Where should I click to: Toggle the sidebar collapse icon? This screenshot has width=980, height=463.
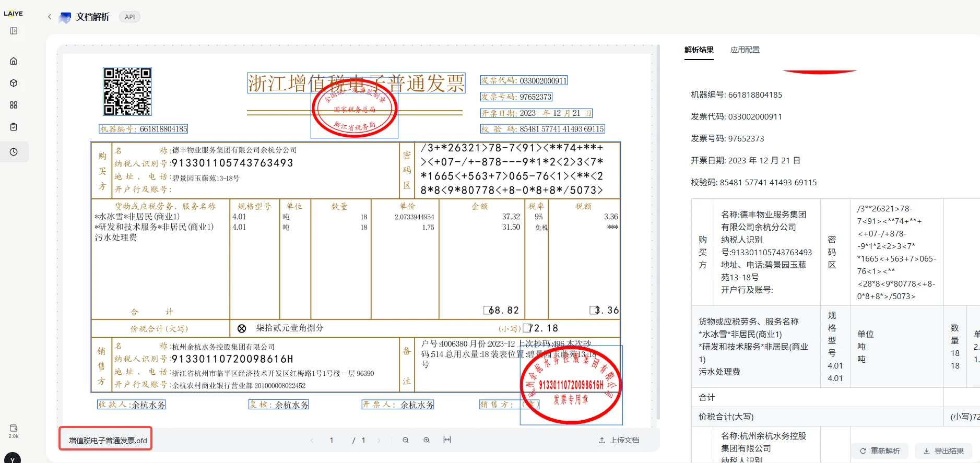[x=14, y=31]
